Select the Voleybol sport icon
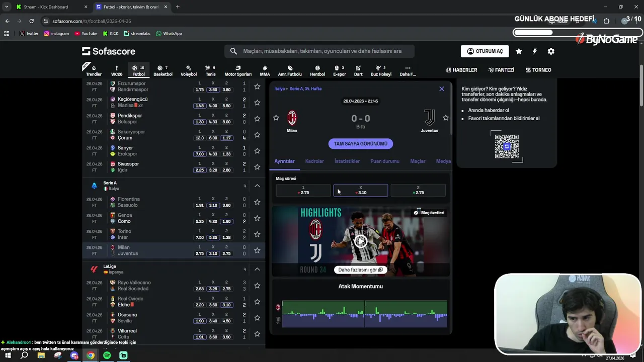This screenshot has width=644, height=362. 189,70
